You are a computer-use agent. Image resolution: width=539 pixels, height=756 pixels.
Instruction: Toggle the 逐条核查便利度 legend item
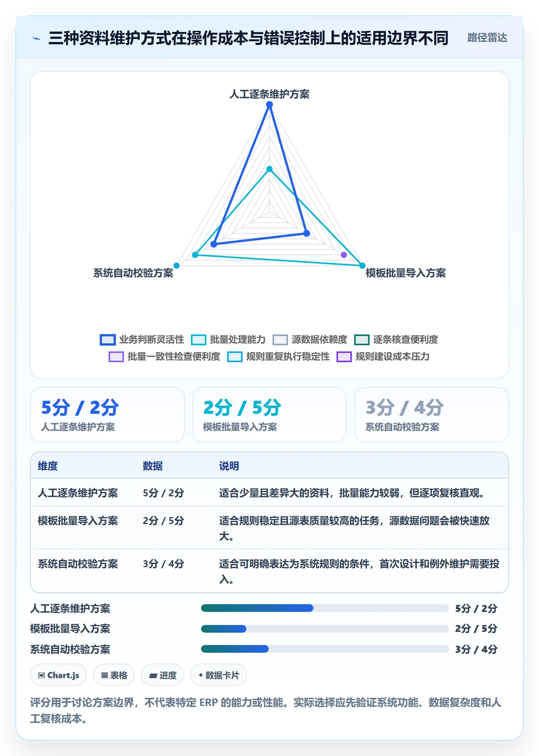[x=396, y=340]
